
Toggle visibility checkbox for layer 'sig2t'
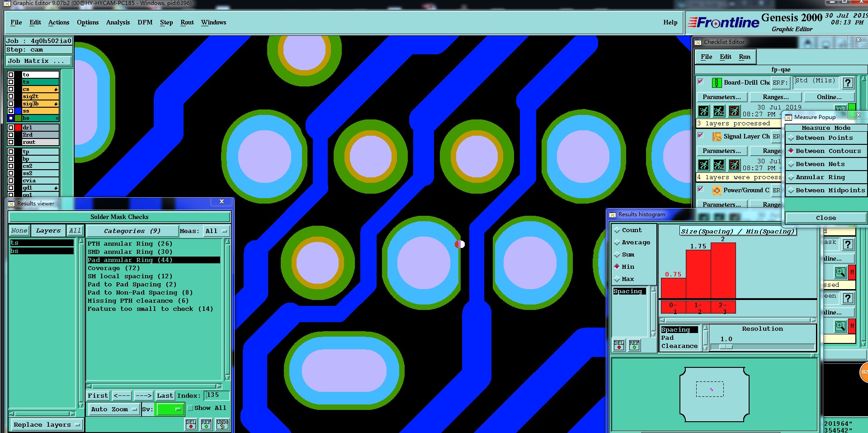coord(11,96)
